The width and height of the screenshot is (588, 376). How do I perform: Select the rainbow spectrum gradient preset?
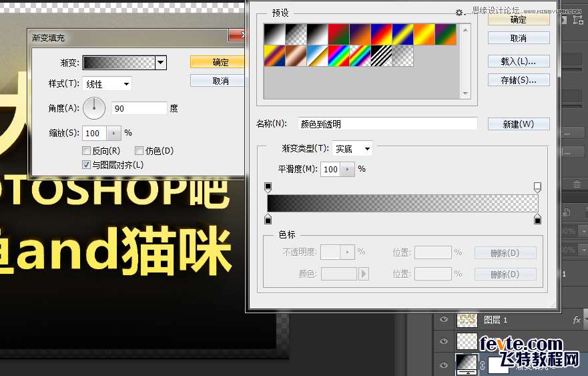(338, 56)
